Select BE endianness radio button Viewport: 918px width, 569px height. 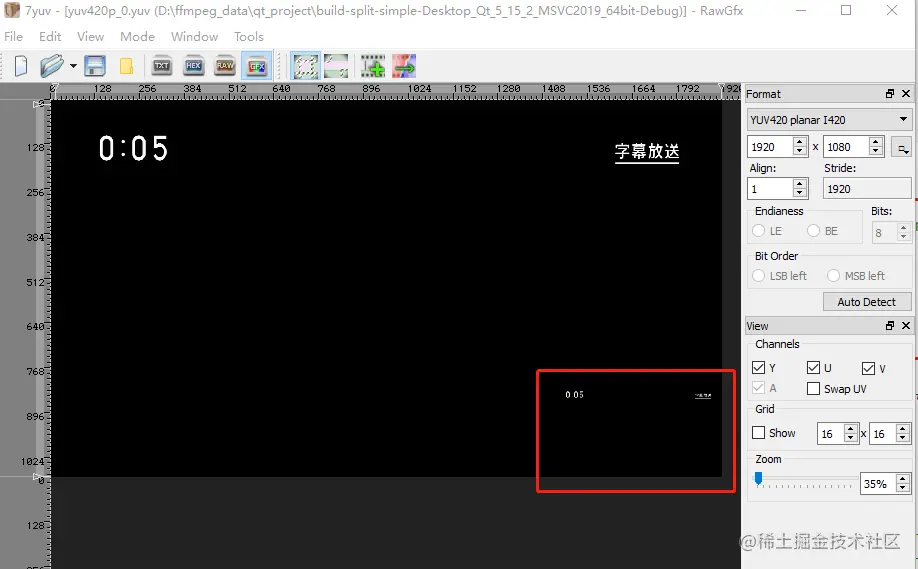[813, 231]
